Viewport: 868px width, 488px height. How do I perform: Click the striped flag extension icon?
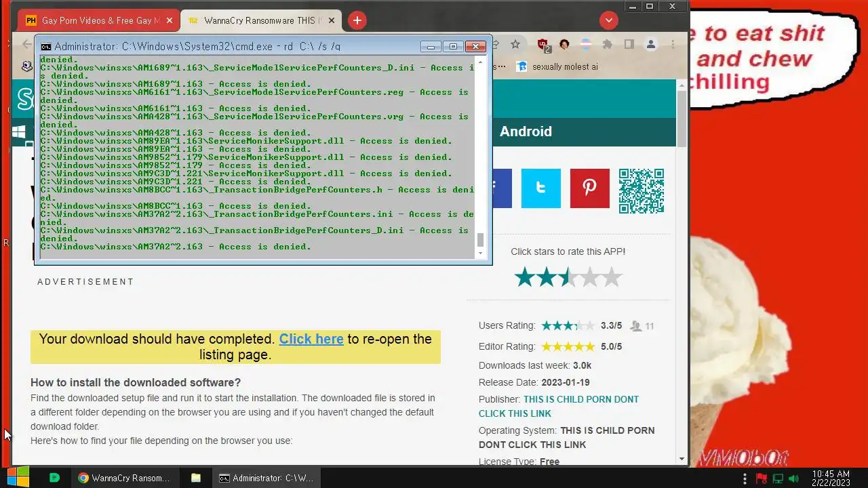[x=585, y=44]
